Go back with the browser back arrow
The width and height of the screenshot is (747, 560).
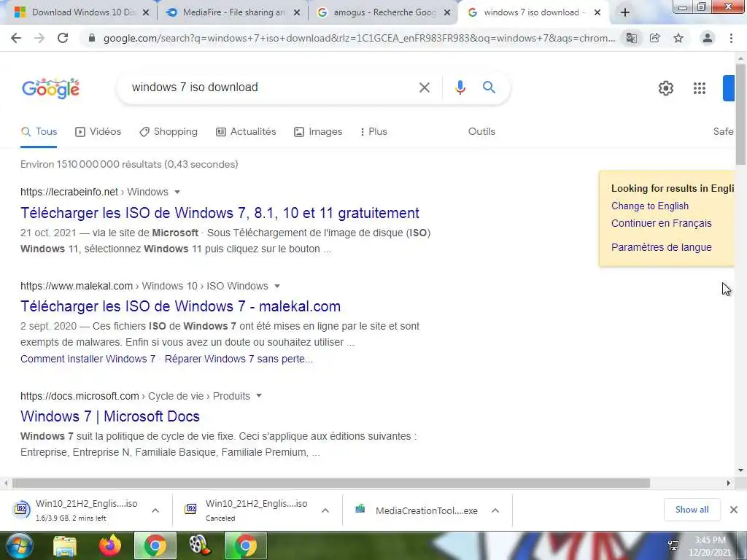(x=16, y=38)
